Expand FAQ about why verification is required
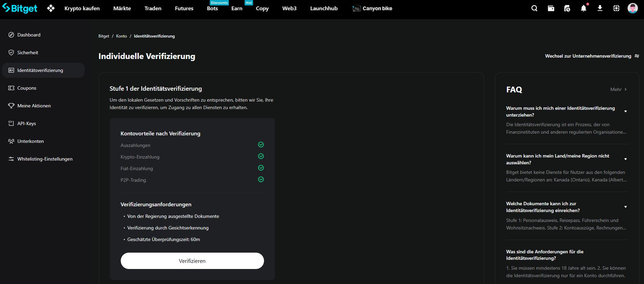Screen dimensions: 644x284 (625, 111)
